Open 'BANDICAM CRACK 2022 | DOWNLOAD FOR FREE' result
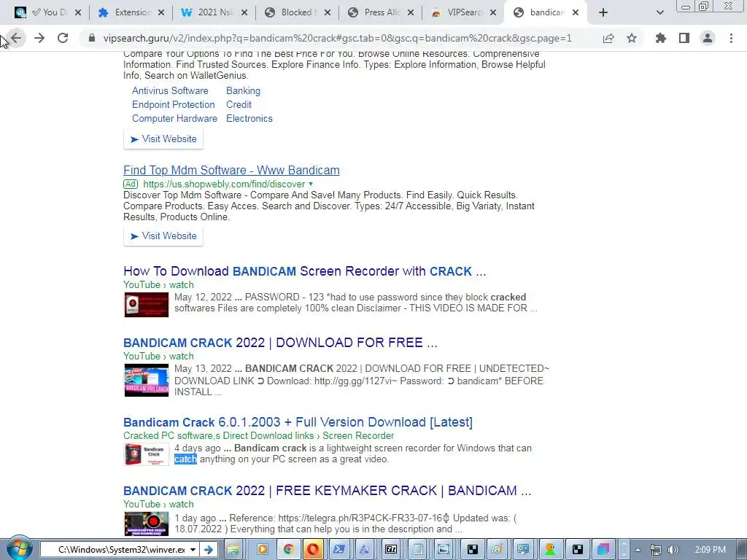 coord(280,343)
